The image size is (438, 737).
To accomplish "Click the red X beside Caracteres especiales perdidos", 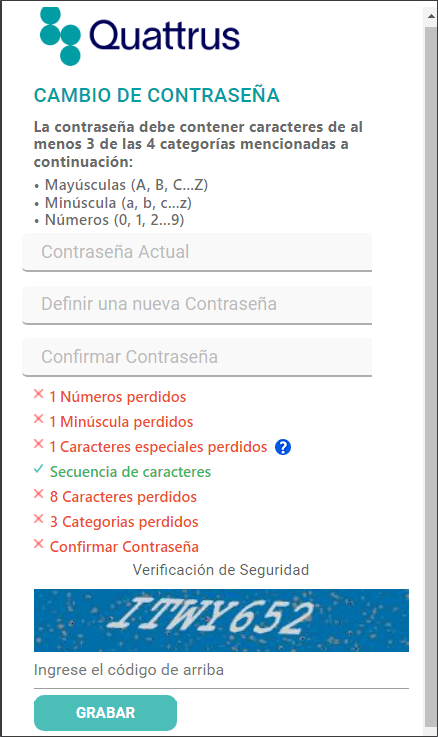I will pyautogui.click(x=39, y=444).
